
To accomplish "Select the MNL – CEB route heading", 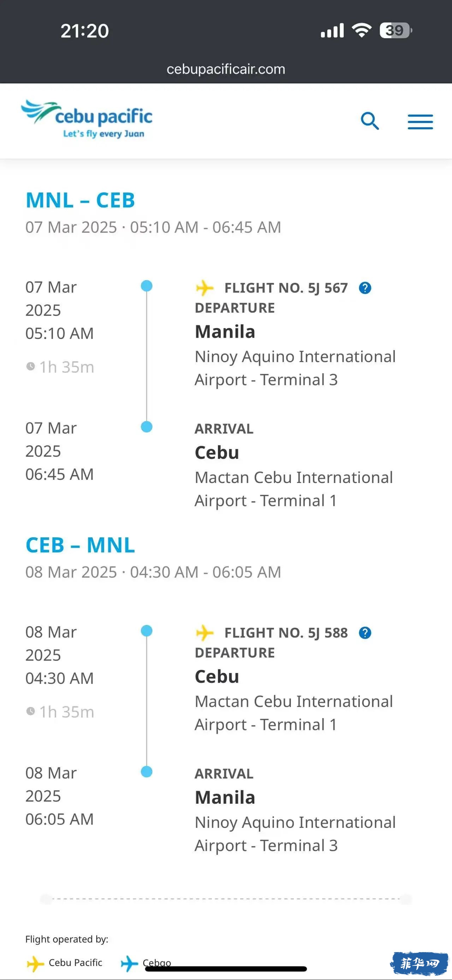I will point(80,201).
